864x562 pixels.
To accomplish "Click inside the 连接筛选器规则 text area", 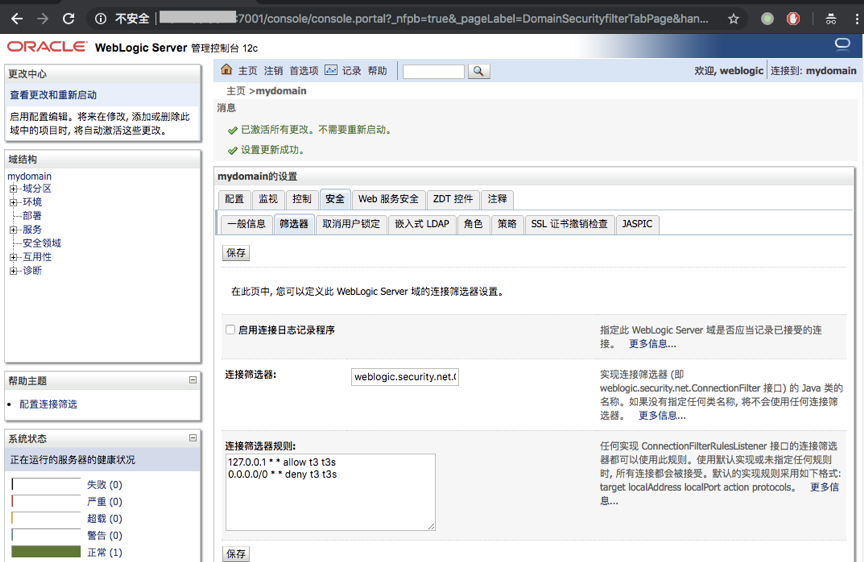I will click(x=331, y=492).
